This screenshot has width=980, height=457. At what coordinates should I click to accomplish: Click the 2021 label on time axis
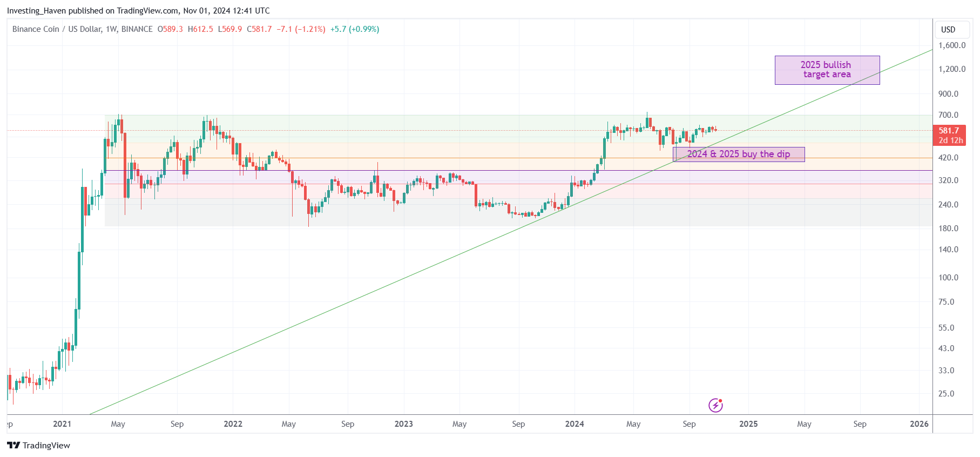click(62, 424)
